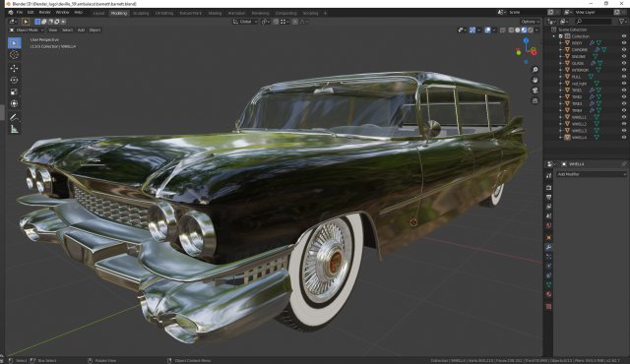Open the Window menu

[x=62, y=13]
